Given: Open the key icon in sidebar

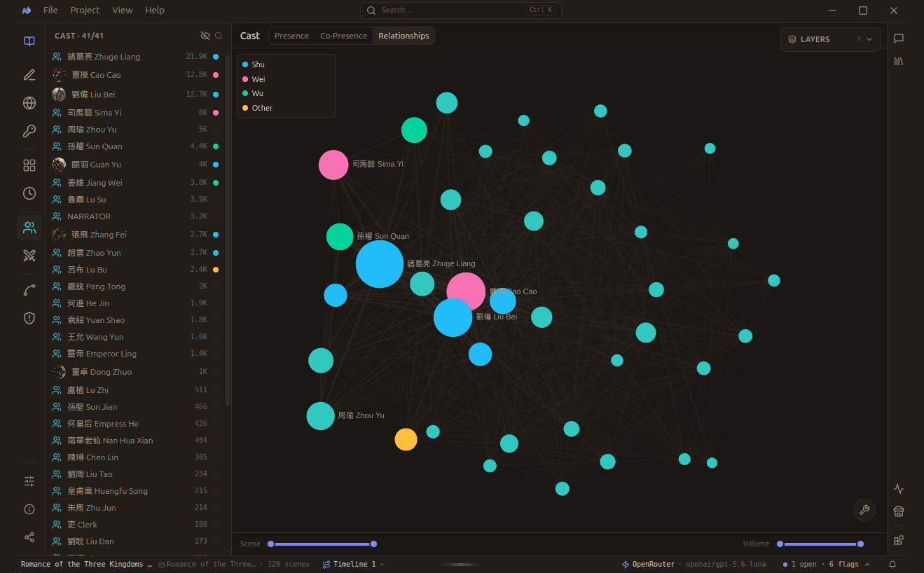Looking at the screenshot, I should click(29, 131).
